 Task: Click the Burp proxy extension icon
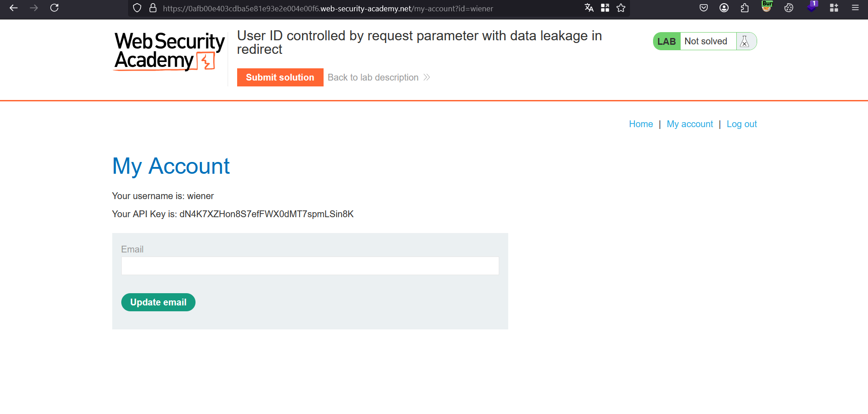tap(767, 7)
